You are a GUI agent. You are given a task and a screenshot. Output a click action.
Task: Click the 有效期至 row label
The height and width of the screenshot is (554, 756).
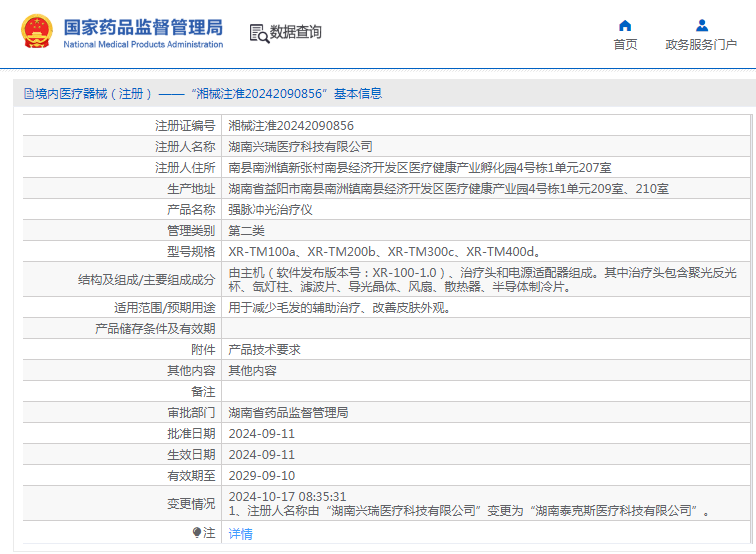pyautogui.click(x=191, y=475)
